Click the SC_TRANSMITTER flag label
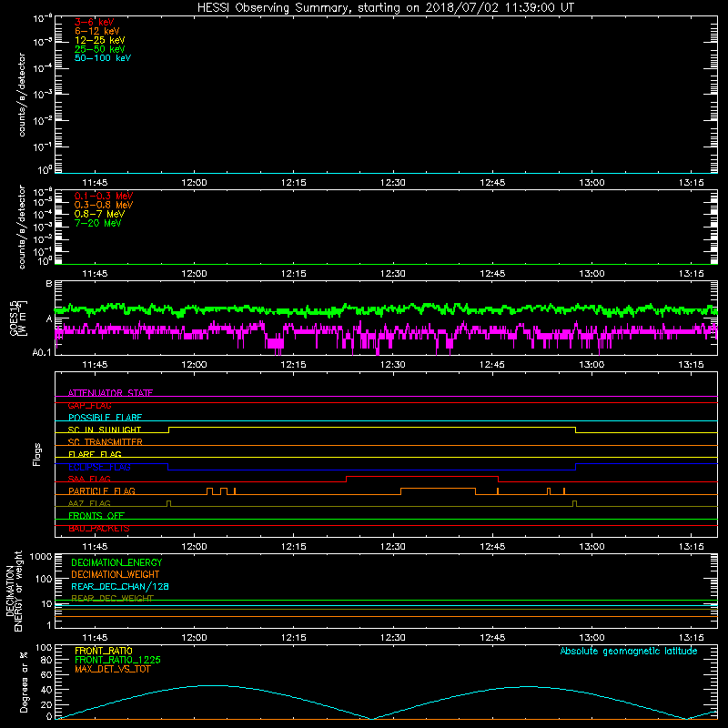Viewport: 728px width, 728px height. tap(105, 442)
